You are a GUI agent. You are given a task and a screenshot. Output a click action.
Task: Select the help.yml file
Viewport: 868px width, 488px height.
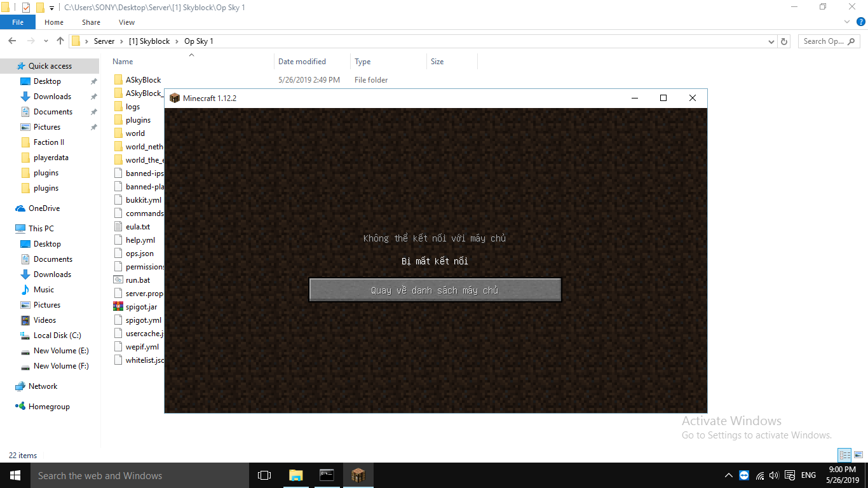point(140,240)
